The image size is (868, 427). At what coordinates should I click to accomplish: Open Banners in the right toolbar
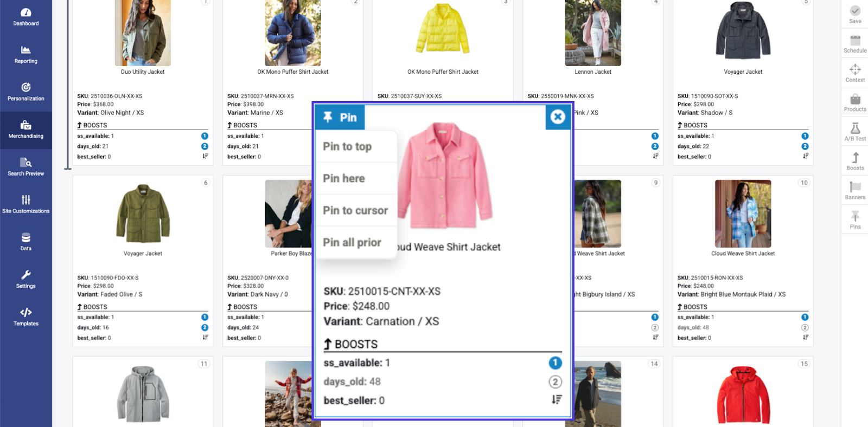[x=855, y=190]
